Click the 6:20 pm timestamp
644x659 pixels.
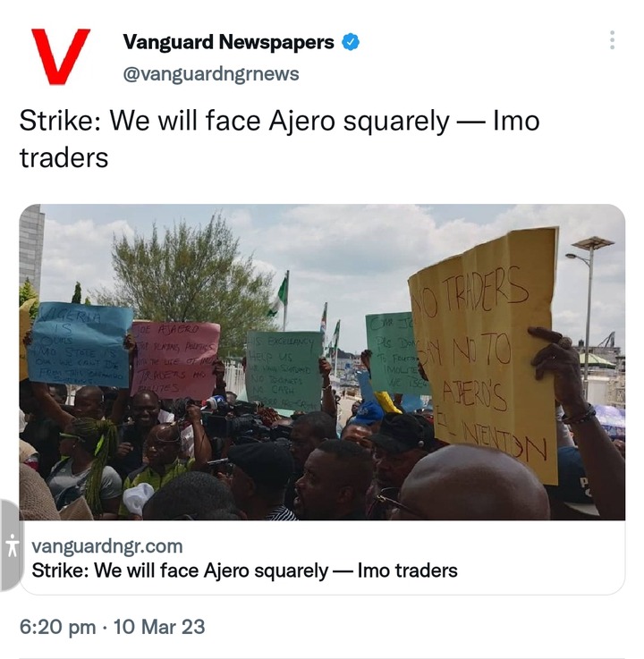57,627
